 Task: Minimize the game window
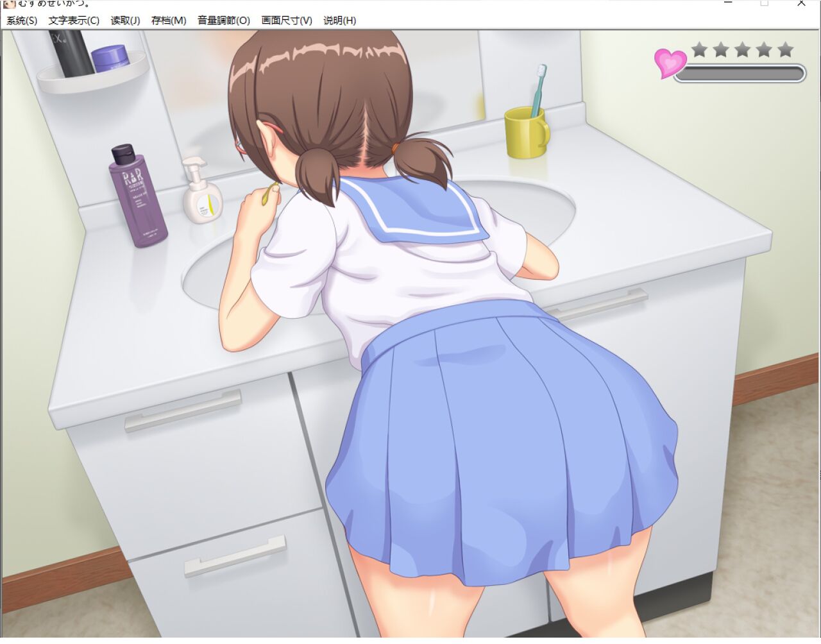[728, 3]
